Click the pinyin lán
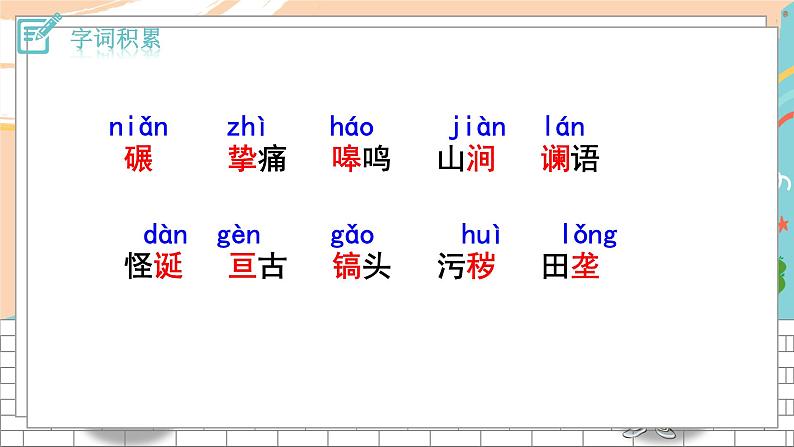This screenshot has height=447, width=794. pyautogui.click(x=564, y=127)
